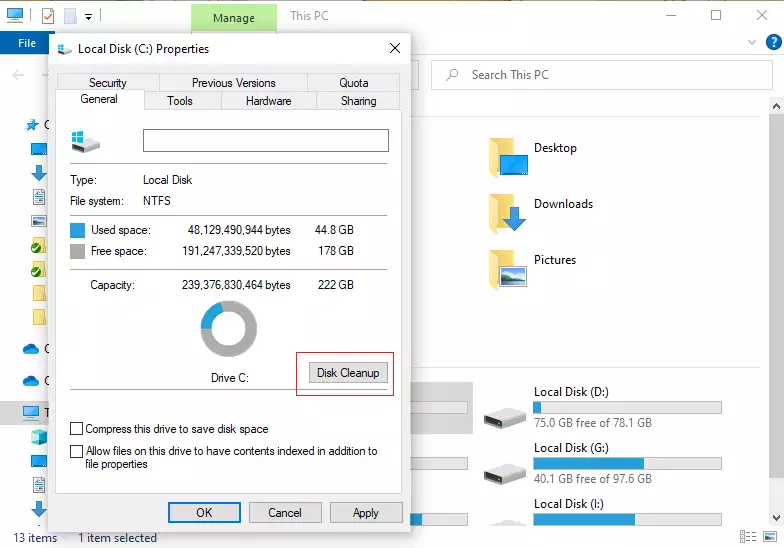Screen dimensions: 784x548
Task: Switch to the Tools tab
Action: 180,100
